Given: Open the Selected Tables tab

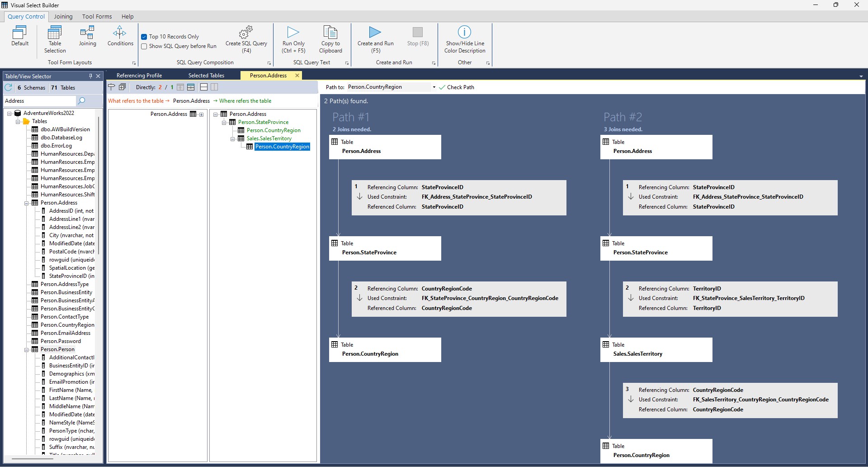Looking at the screenshot, I should point(206,76).
